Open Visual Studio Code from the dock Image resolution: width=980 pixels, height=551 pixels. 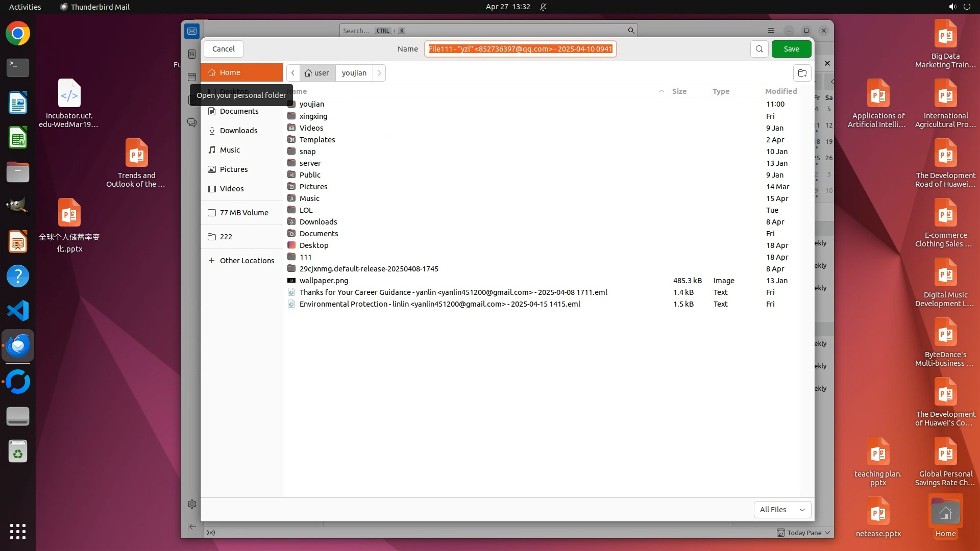[18, 311]
